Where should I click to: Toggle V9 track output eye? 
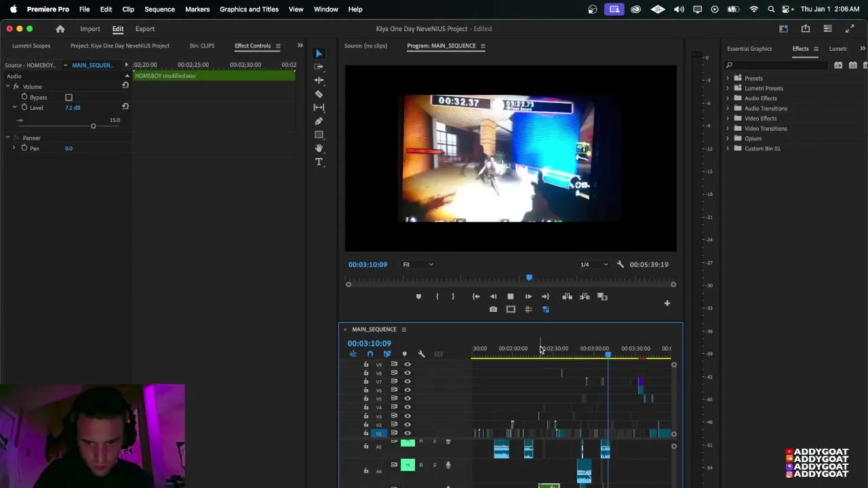(x=408, y=364)
